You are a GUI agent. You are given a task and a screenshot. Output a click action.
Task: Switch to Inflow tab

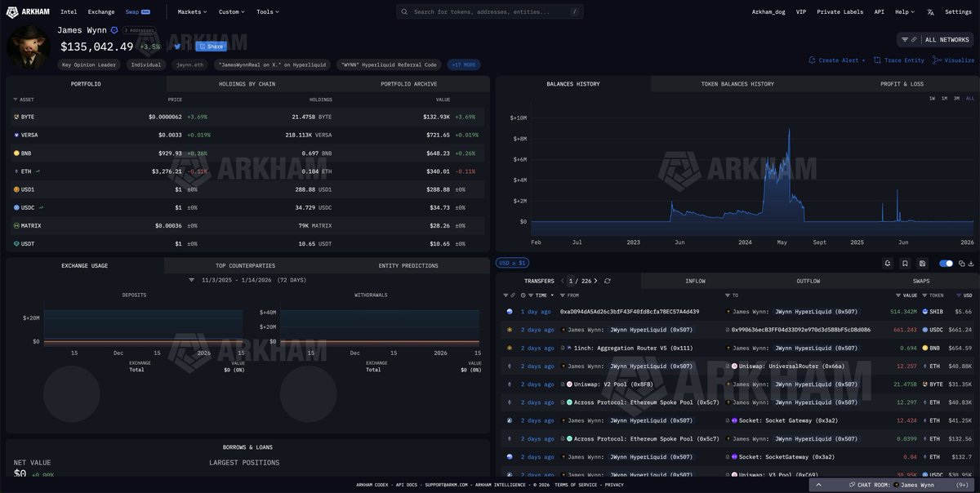[x=695, y=281]
